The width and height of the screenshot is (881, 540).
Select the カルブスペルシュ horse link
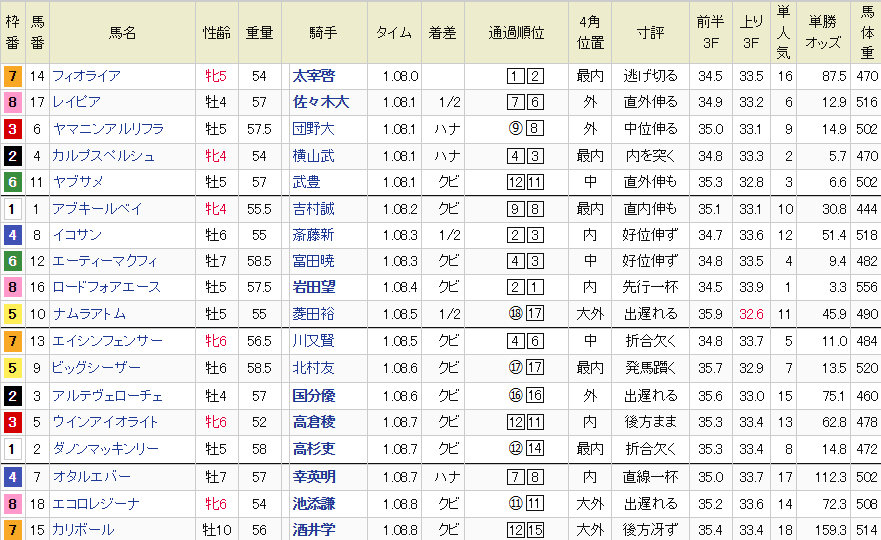pyautogui.click(x=104, y=155)
